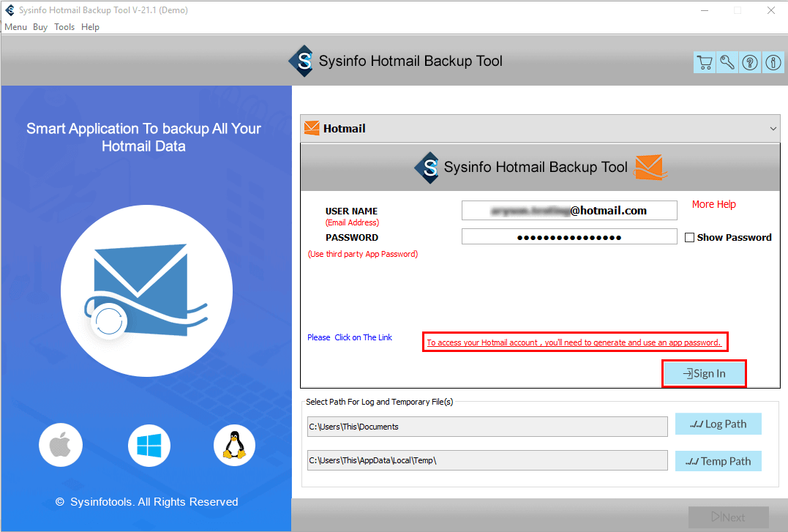
Task: Click the temp path AppData\Local\Temp field
Action: 487,460
